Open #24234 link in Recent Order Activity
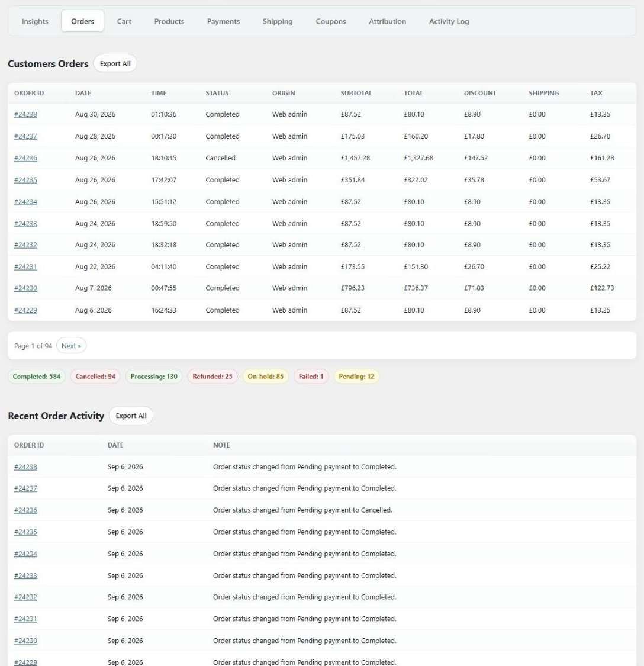Image resolution: width=644 pixels, height=666 pixels. (25, 554)
